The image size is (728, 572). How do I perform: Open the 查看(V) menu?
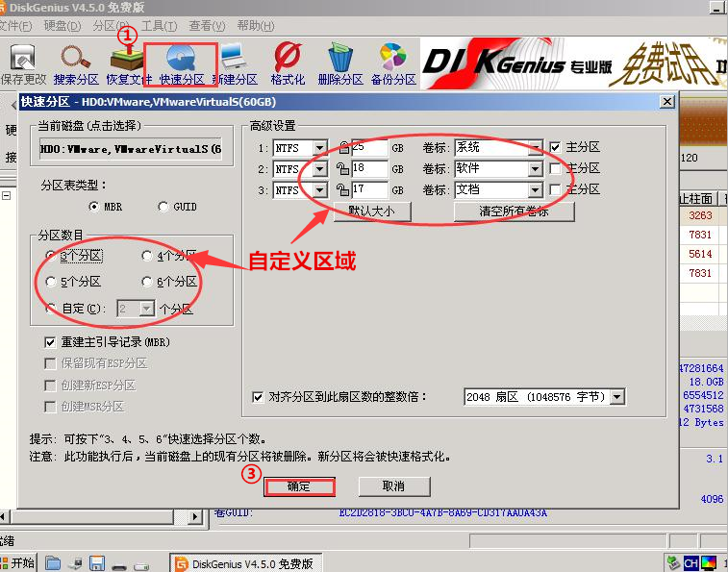pos(207,26)
